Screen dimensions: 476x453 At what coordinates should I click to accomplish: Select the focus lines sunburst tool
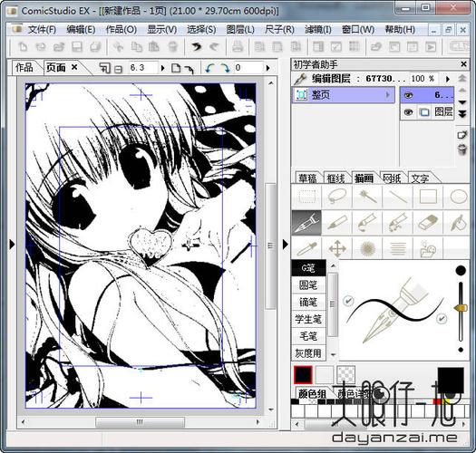(367, 249)
